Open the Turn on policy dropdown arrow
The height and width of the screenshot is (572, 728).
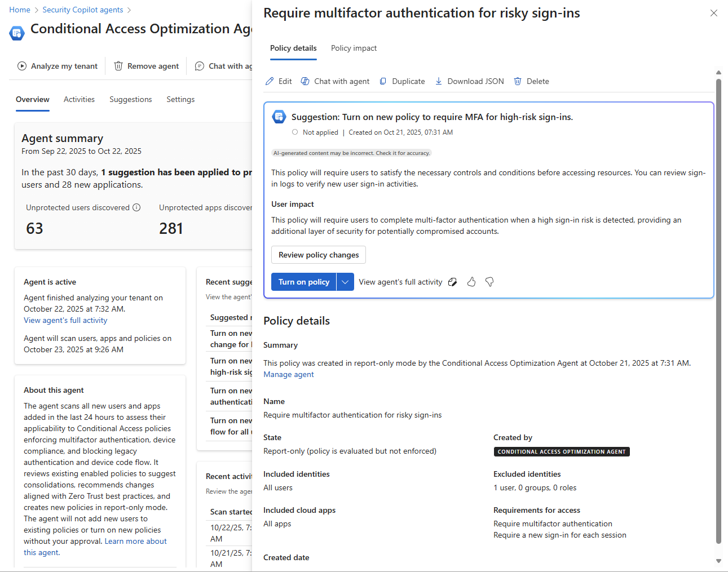pos(345,282)
